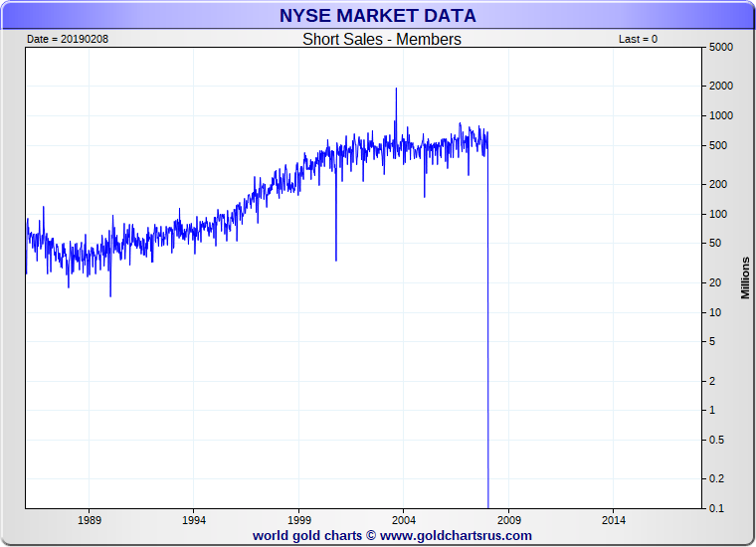Click the Short Sales - Members subtitle
This screenshot has width=756, height=547.
(x=381, y=39)
